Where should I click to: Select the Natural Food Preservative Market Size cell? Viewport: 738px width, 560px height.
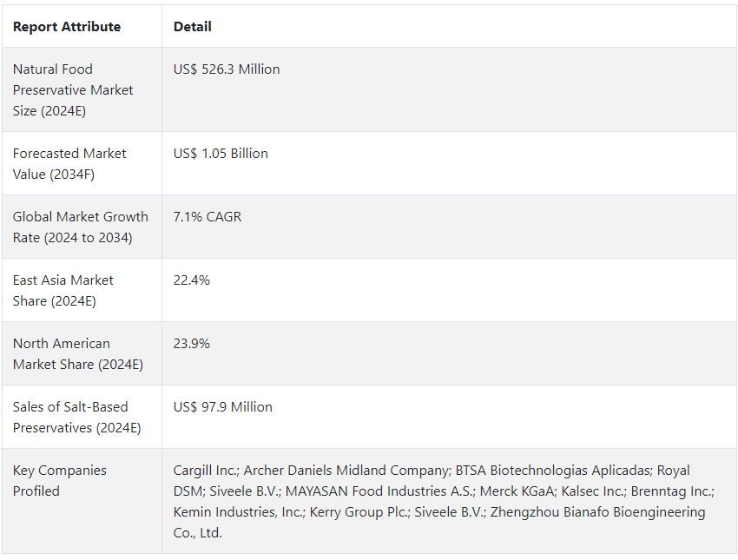(82, 90)
